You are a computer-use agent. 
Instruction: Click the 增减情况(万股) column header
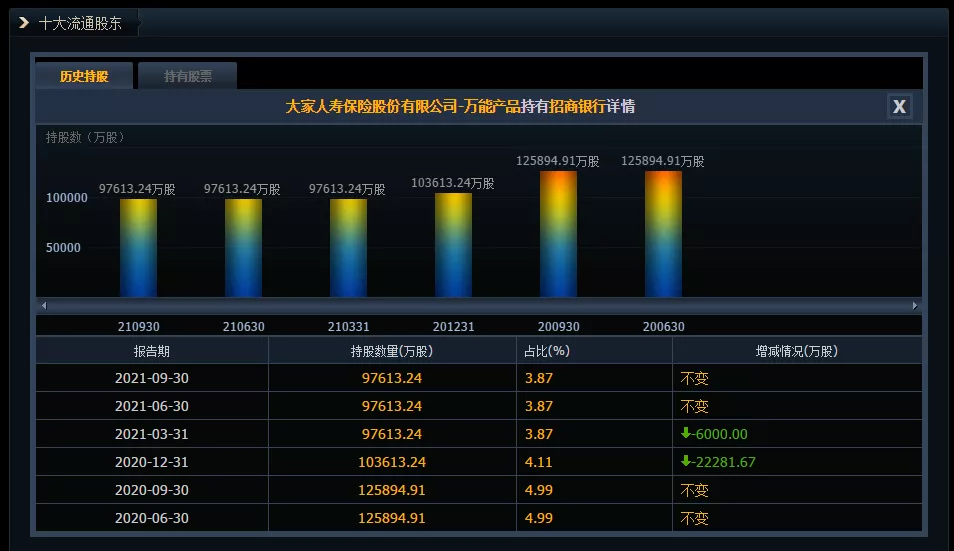pos(796,351)
